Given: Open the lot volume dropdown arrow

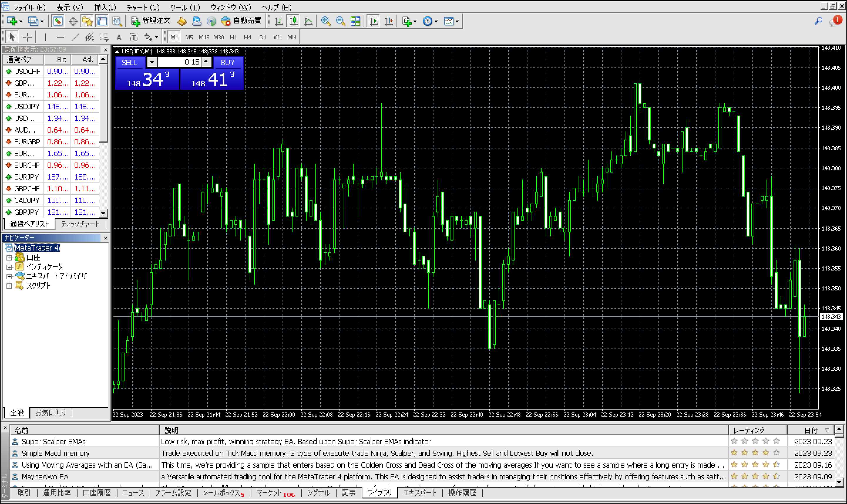Looking at the screenshot, I should tap(152, 62).
